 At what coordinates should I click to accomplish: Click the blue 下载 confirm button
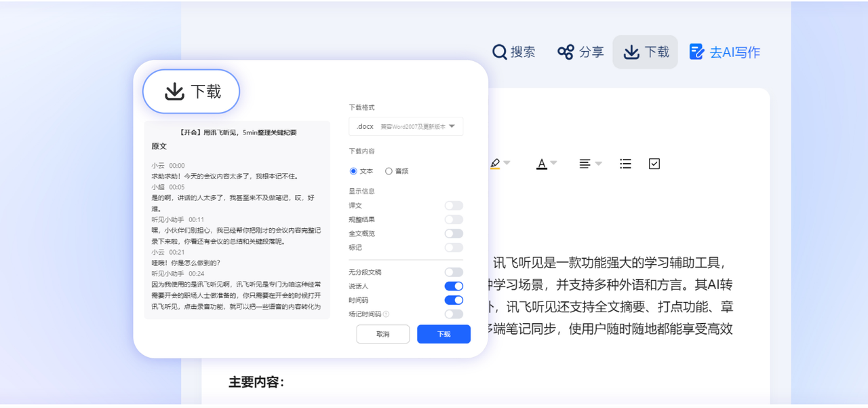pos(443,334)
